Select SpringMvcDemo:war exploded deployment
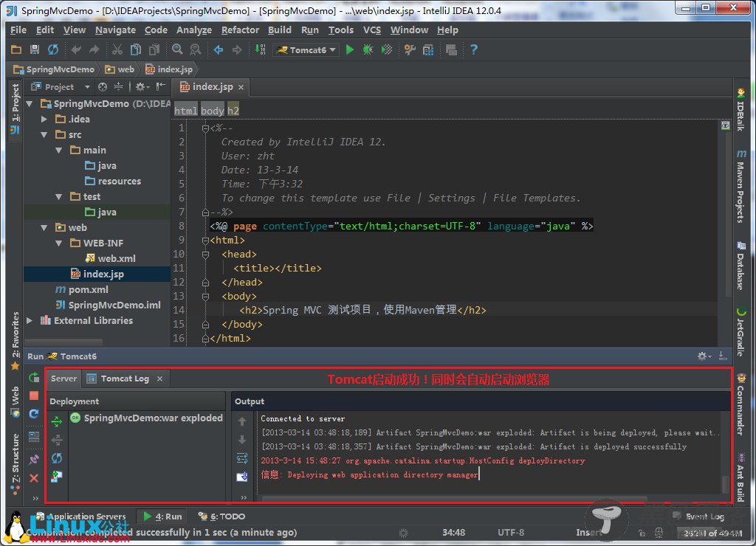This screenshot has width=756, height=546. (147, 418)
